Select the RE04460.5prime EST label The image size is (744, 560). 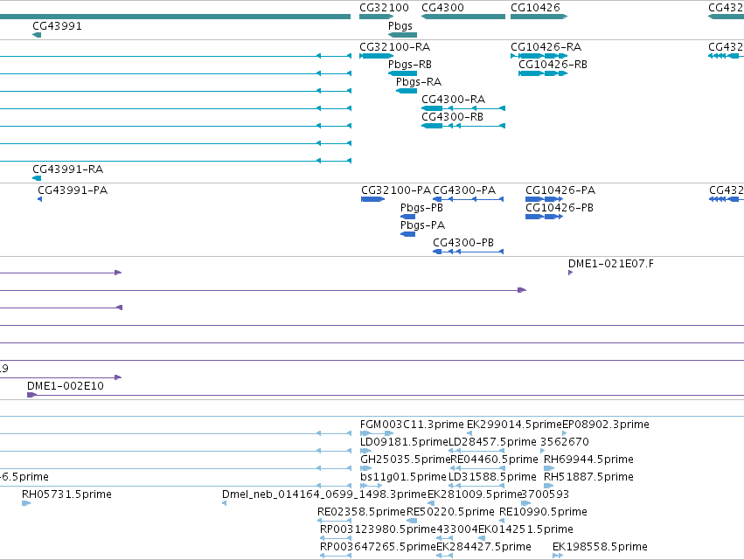pos(494,460)
